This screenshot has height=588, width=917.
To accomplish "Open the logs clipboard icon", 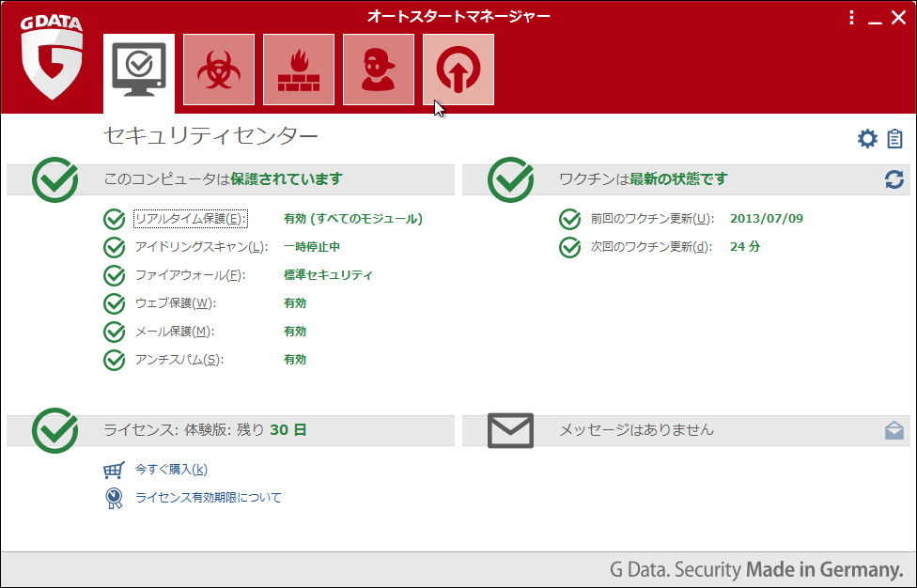I will (894, 138).
